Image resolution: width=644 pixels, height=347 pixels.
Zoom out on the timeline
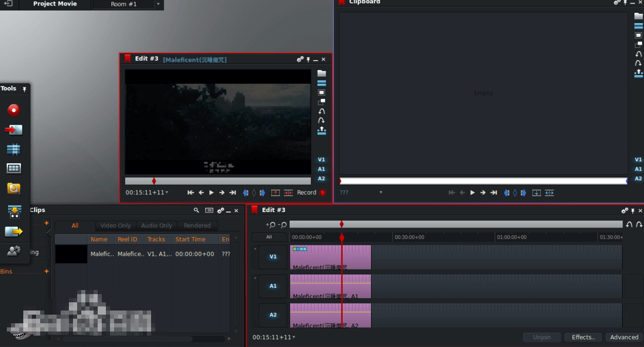283,225
